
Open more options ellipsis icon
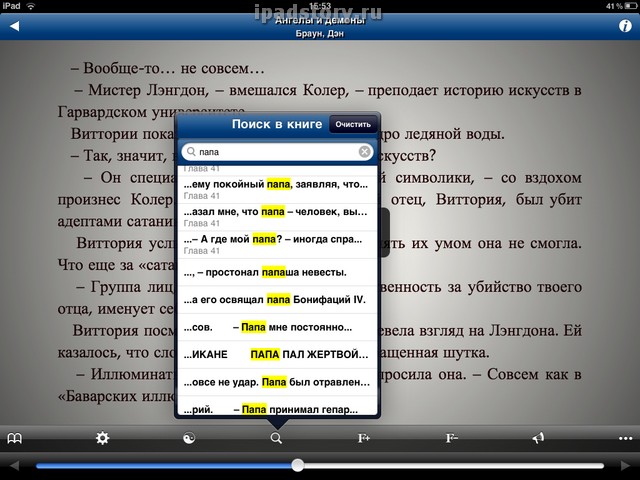(x=625, y=439)
